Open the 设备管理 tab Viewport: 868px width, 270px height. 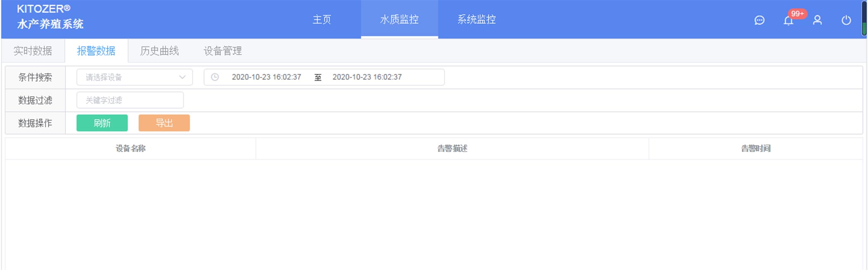click(222, 51)
